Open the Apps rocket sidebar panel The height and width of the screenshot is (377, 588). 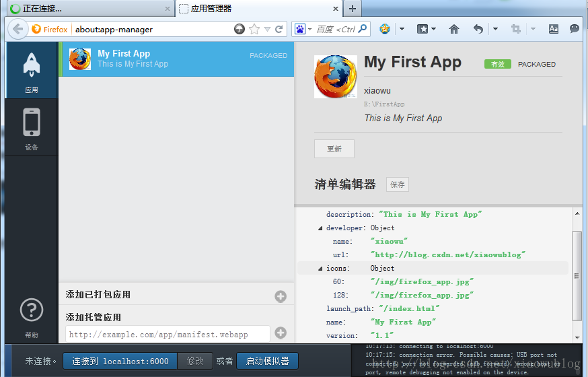tap(32, 71)
